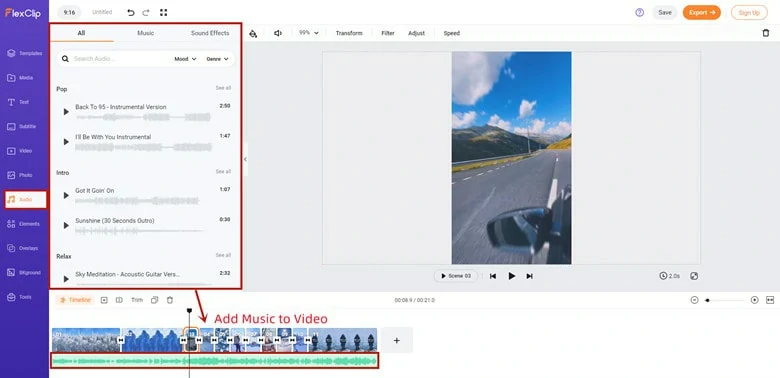
Task: Toggle the Timeline view button
Action: (75, 300)
